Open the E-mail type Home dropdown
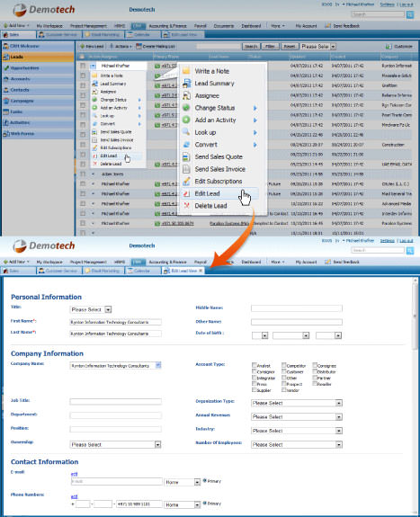Viewport: 420px width, 517px height. (x=183, y=482)
